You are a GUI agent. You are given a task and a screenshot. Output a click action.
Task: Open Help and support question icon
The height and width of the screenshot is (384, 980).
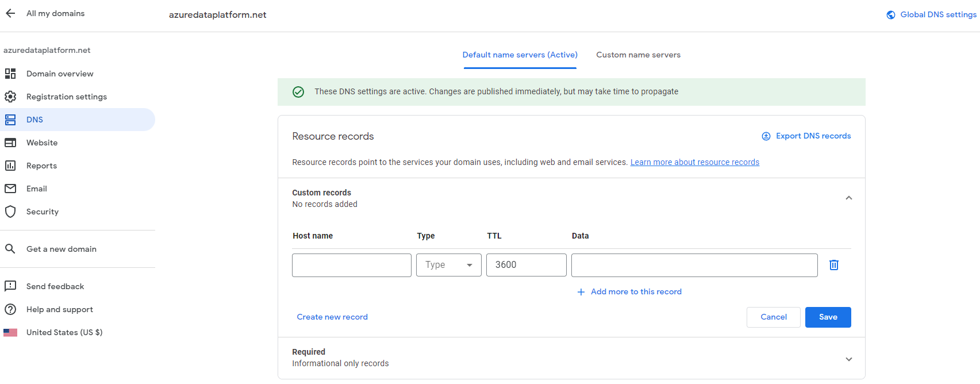pos(10,309)
